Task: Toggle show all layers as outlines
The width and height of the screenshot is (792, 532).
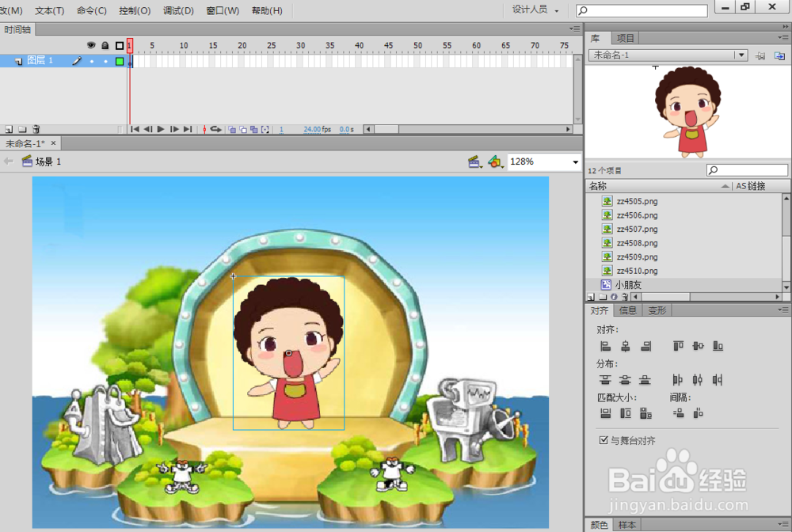Action: (x=120, y=45)
